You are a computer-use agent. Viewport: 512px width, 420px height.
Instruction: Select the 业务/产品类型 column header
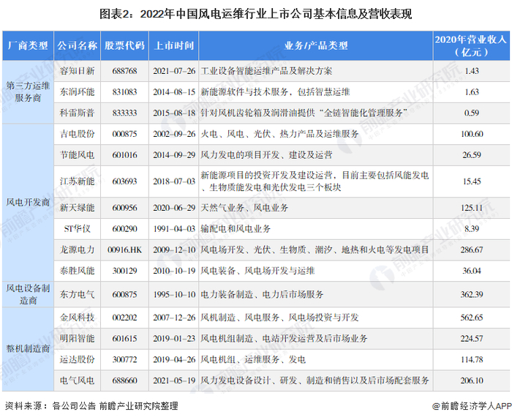point(316,45)
